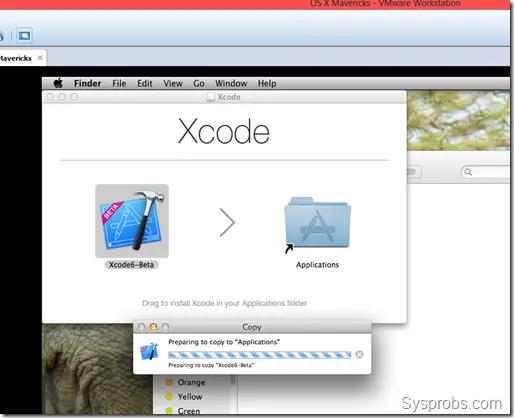Viewport: 514px width, 418px height.
Task: Click the Xcode6-Beta file name label
Action: coord(131,265)
